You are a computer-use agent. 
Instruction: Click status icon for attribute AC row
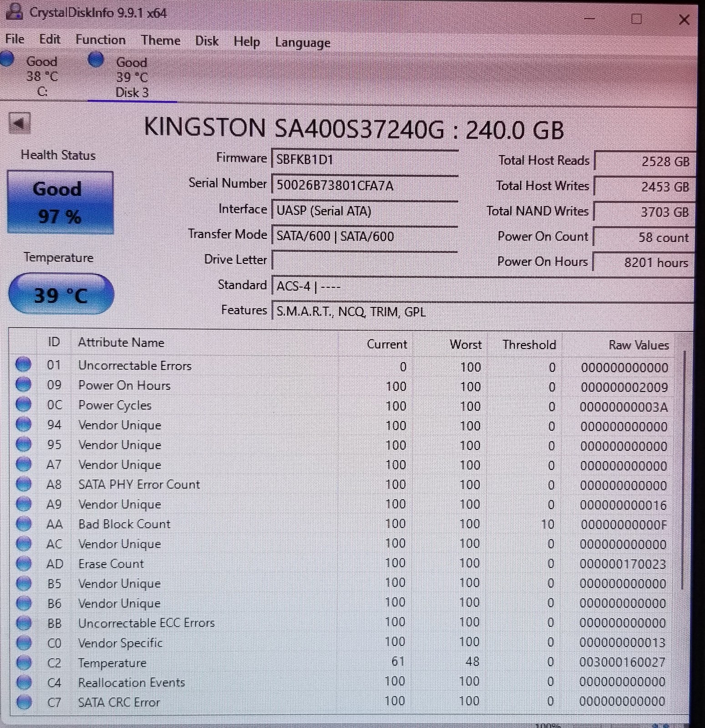(x=23, y=544)
